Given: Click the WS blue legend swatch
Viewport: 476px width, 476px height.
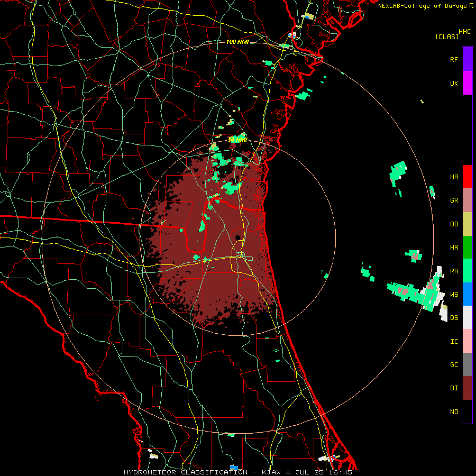Looking at the screenshot, I should [467, 294].
